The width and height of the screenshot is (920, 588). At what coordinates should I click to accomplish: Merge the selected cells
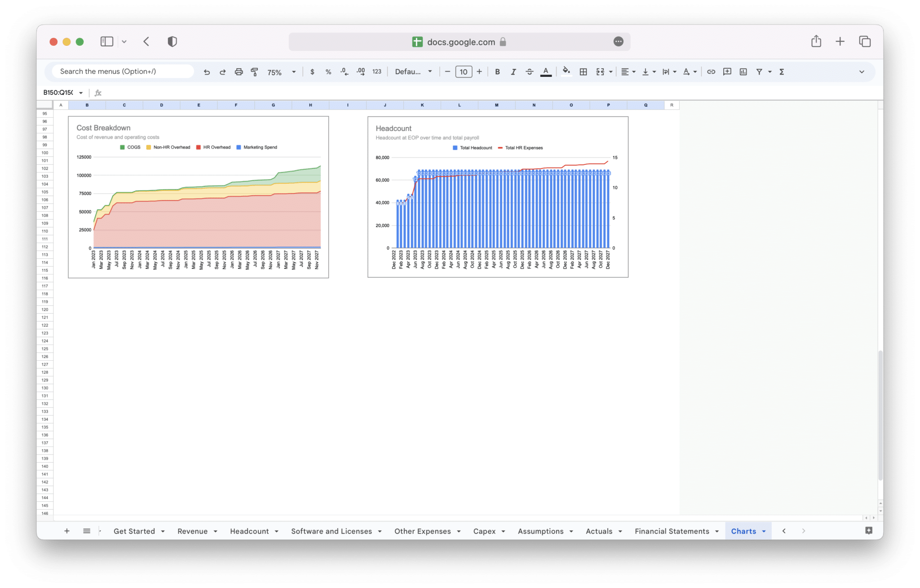click(600, 72)
